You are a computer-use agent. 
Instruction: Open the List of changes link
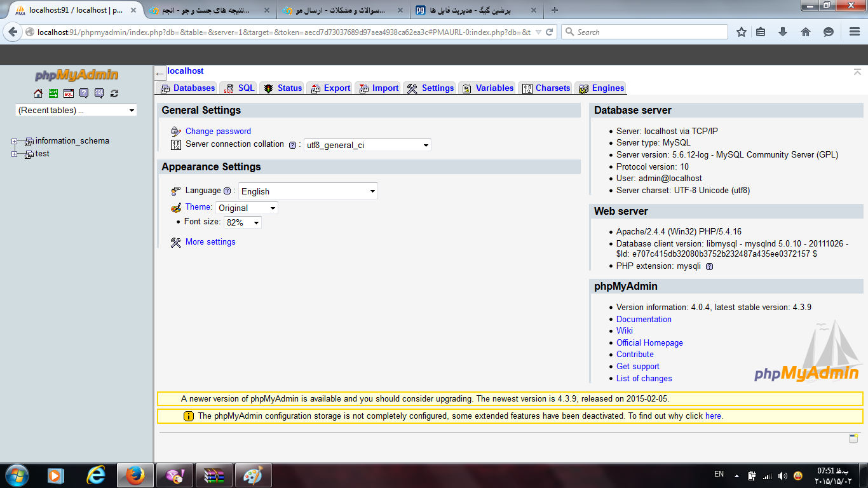(x=644, y=379)
